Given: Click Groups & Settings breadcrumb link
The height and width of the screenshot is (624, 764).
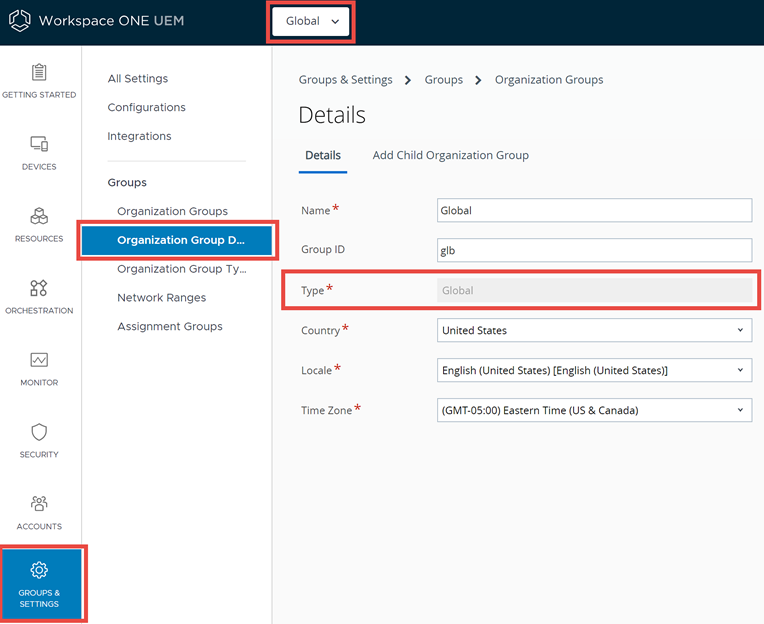Looking at the screenshot, I should (345, 79).
